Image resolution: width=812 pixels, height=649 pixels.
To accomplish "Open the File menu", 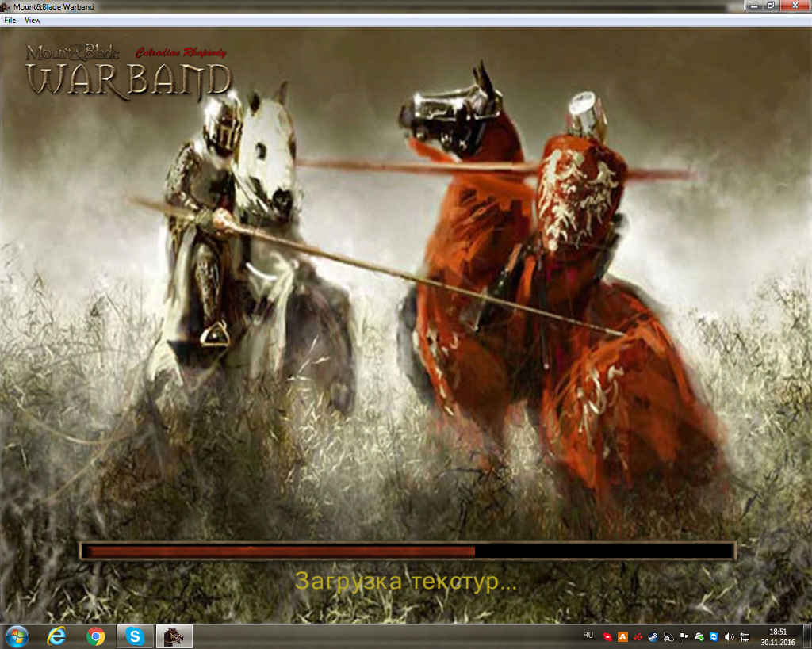I will (x=10, y=20).
